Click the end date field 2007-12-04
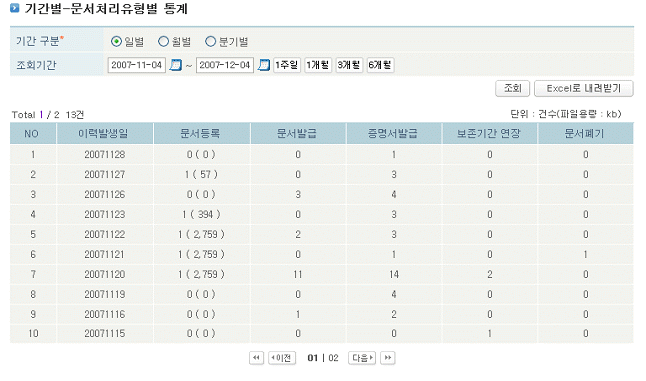Viewport: 646px width, 381px height. pyautogui.click(x=225, y=65)
